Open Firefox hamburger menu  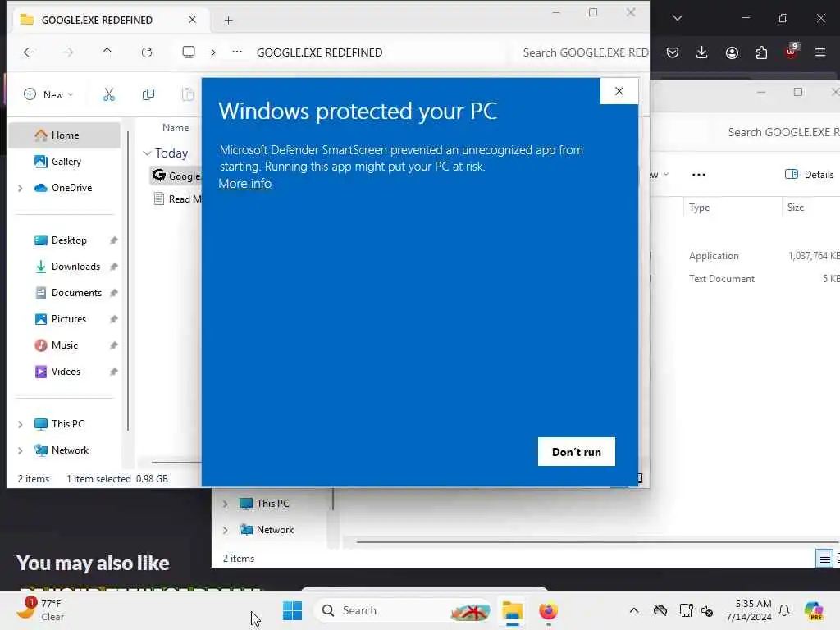click(820, 52)
